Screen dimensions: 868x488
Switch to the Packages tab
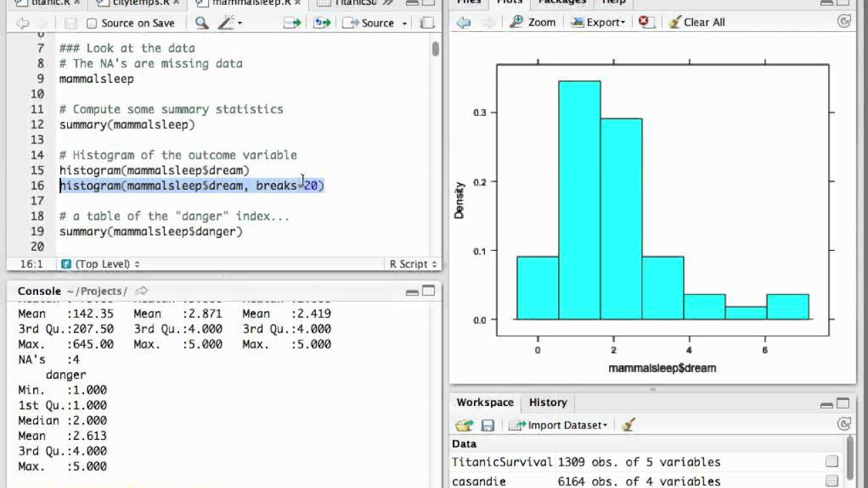point(561,2)
